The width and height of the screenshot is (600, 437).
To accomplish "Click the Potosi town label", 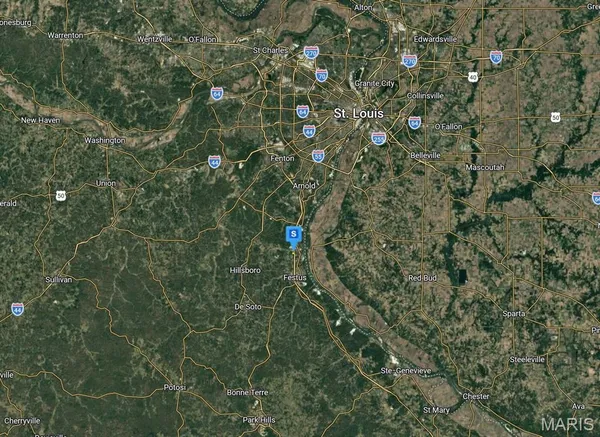I will pos(175,388).
